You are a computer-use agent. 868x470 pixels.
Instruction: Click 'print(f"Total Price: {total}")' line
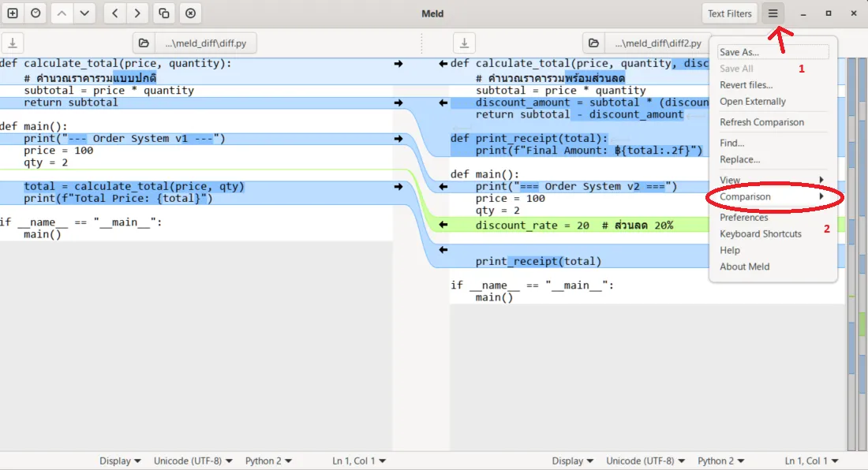(x=118, y=199)
